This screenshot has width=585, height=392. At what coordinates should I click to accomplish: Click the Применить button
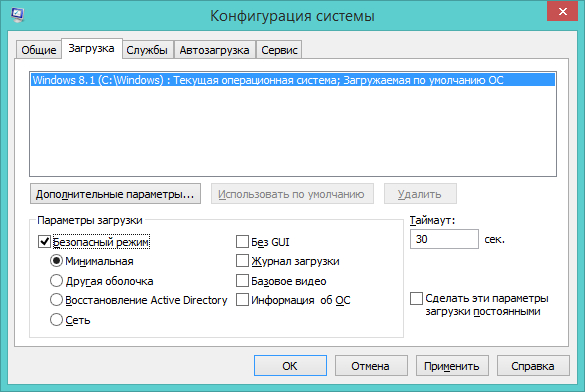tap(452, 366)
